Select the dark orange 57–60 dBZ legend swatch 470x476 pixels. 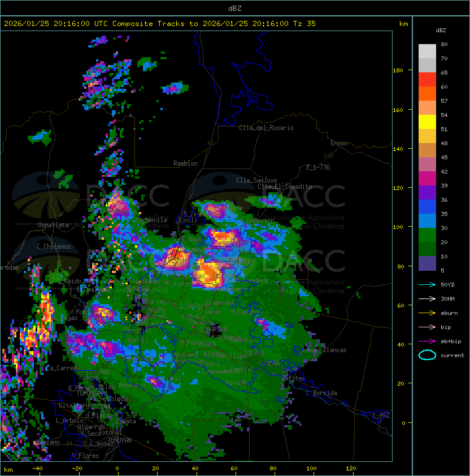(x=427, y=94)
